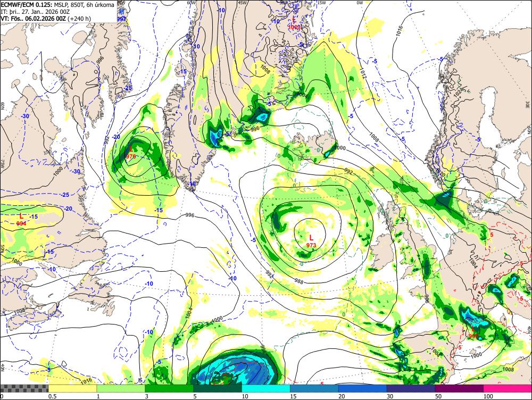The height and width of the screenshot is (400, 532).
Task: Click the '0W' longitude label
Action: pos(360,3)
